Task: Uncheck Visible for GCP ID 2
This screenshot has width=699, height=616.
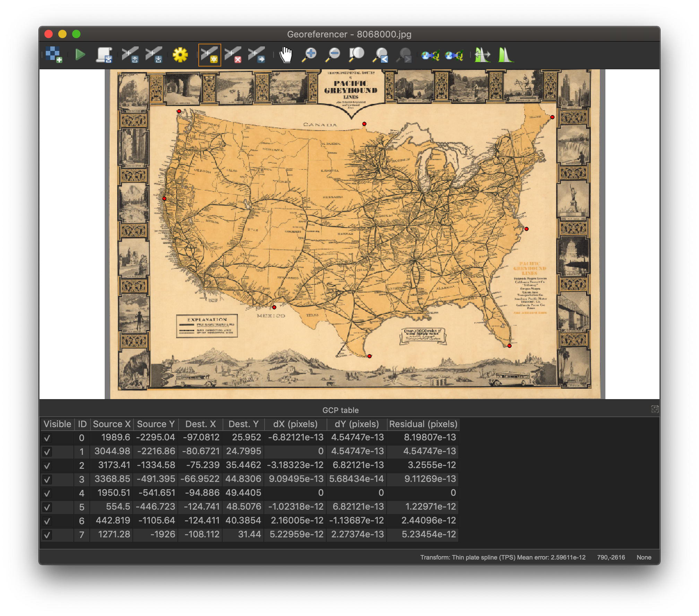Action: [x=47, y=466]
